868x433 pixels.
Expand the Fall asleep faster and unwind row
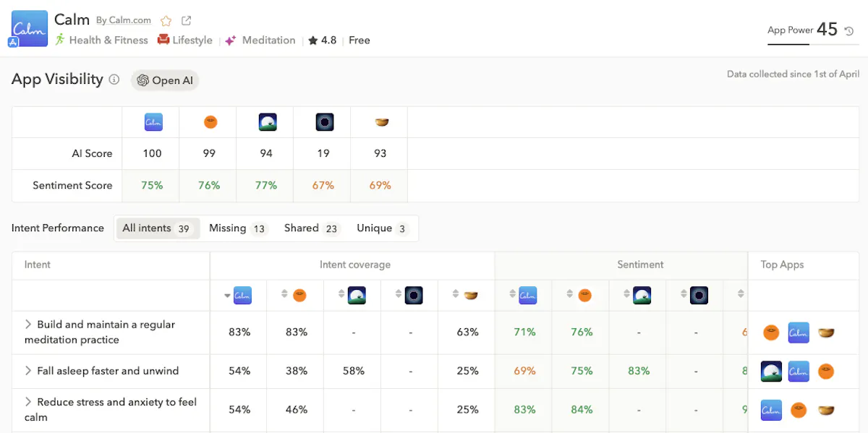[28, 371]
